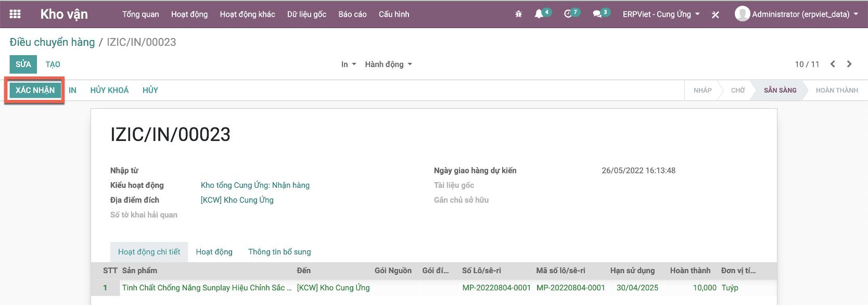Click the XÁC NHẬN button
868x307 pixels.
coord(35,90)
